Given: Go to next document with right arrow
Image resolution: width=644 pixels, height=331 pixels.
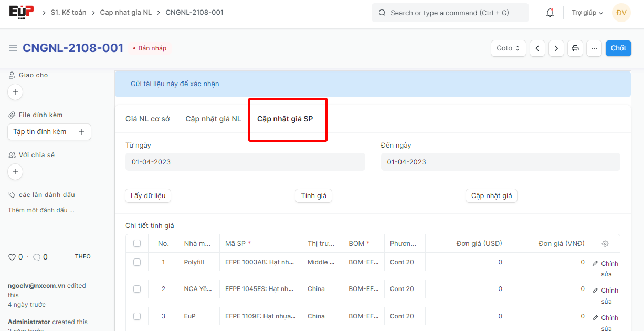Looking at the screenshot, I should click(556, 48).
